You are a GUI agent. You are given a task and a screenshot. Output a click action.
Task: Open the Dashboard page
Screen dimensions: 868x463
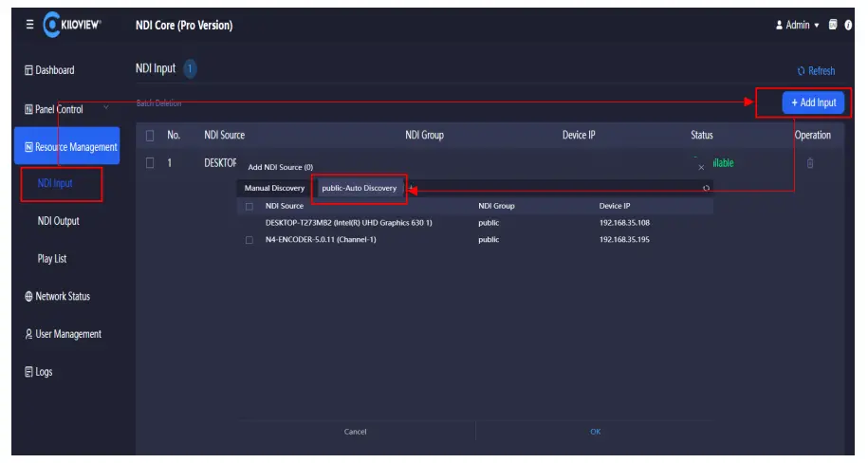(x=49, y=70)
